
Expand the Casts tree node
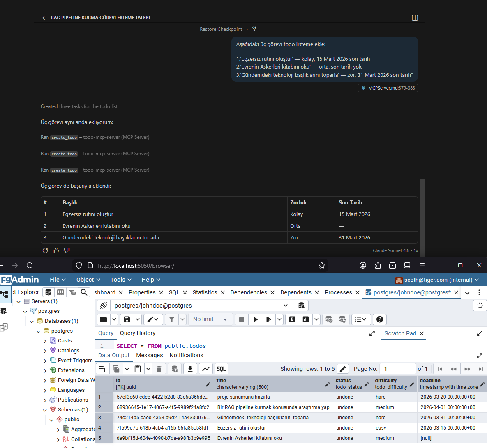coord(45,341)
